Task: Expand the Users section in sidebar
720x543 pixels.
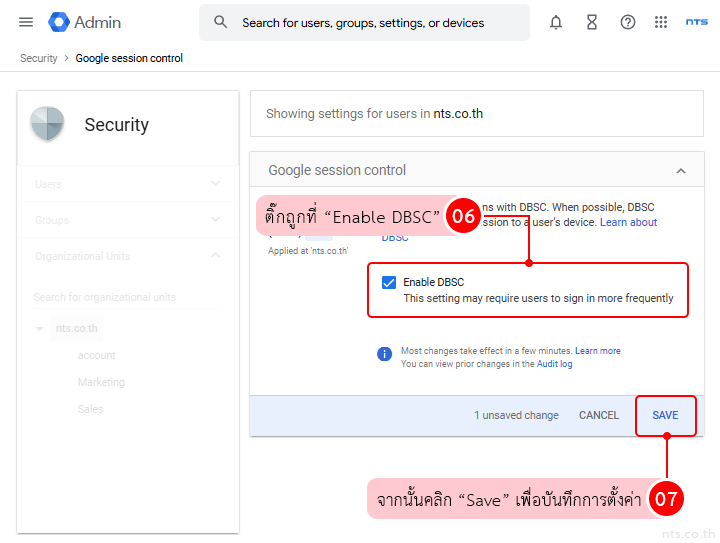Action: point(216,184)
